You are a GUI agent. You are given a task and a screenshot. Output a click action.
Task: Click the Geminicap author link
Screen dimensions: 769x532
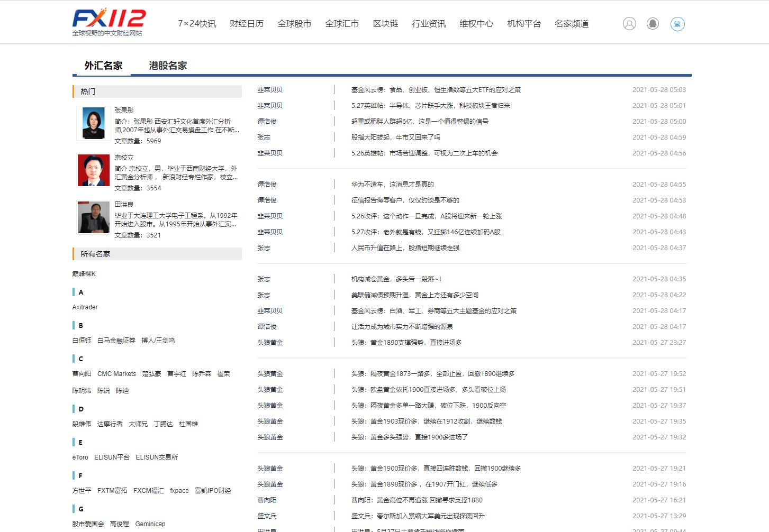pos(150,524)
